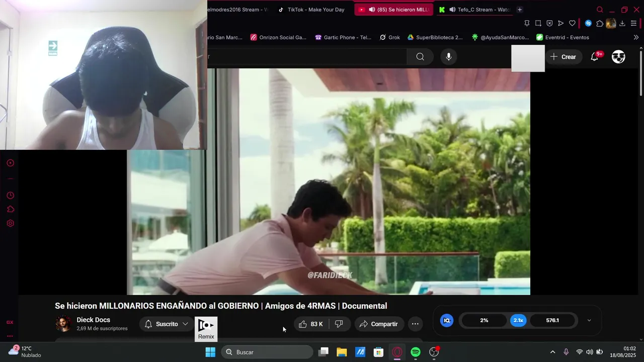Open the Windows Start menu

(x=210, y=352)
